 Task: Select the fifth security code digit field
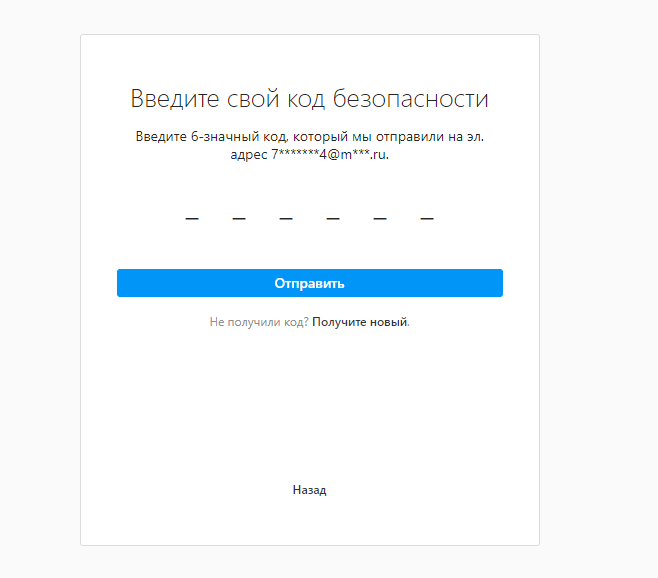(380, 211)
